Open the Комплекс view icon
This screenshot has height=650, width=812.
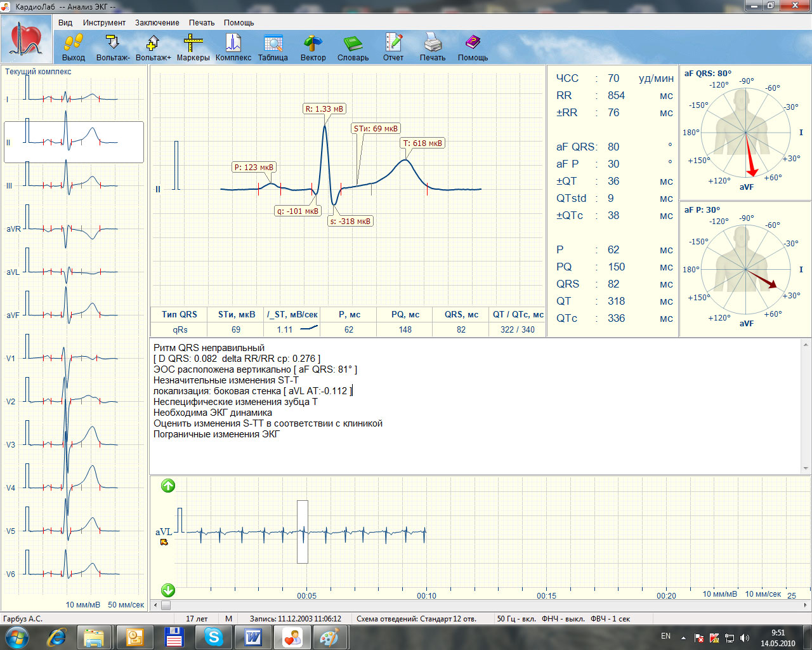pyautogui.click(x=233, y=44)
